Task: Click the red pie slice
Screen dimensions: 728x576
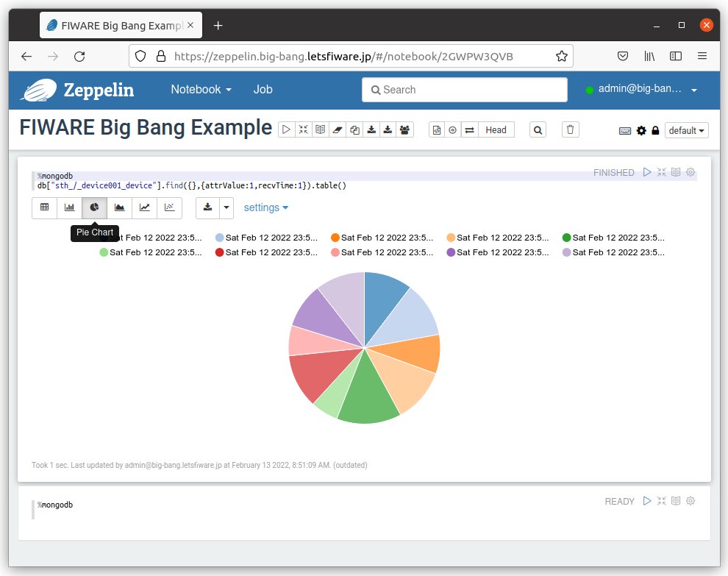Action: [321, 374]
